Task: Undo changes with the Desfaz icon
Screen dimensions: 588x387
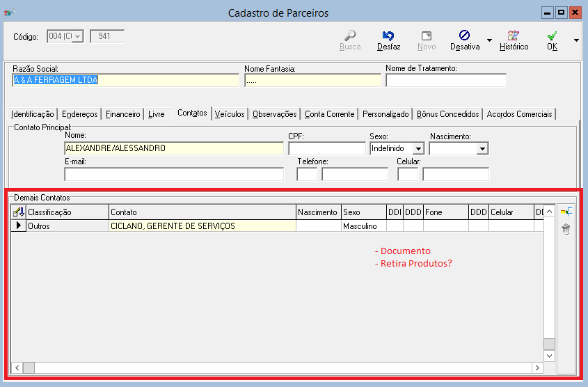Action: 388,35
